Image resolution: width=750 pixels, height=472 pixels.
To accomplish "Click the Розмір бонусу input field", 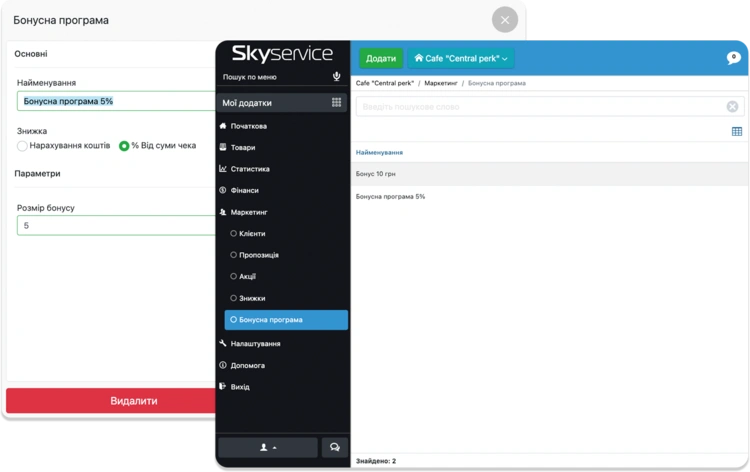I will pyautogui.click(x=116, y=225).
